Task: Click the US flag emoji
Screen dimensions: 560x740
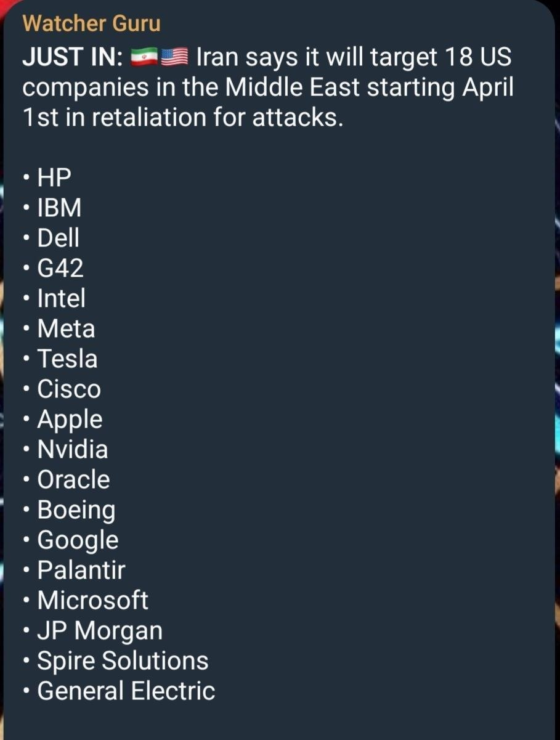Action: coord(174,59)
